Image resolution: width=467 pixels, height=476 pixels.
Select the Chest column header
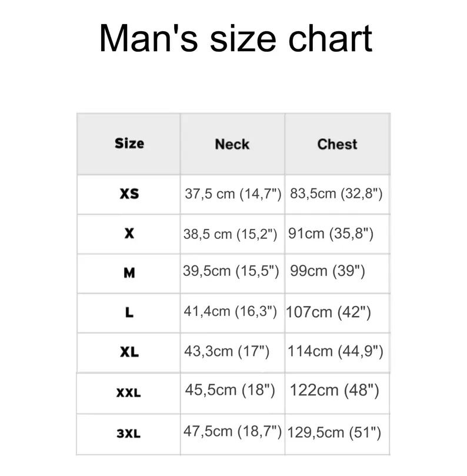coord(337,144)
